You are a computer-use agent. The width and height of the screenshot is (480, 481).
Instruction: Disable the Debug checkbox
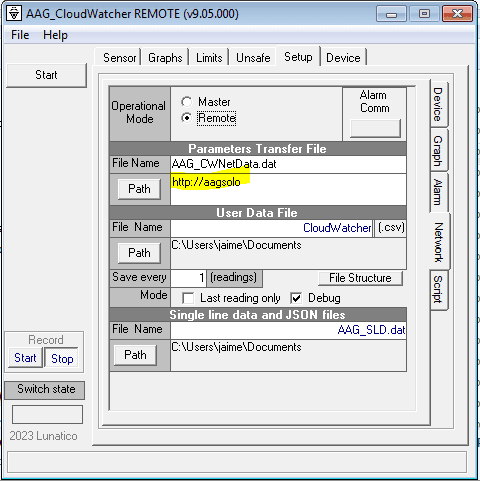coord(296,298)
